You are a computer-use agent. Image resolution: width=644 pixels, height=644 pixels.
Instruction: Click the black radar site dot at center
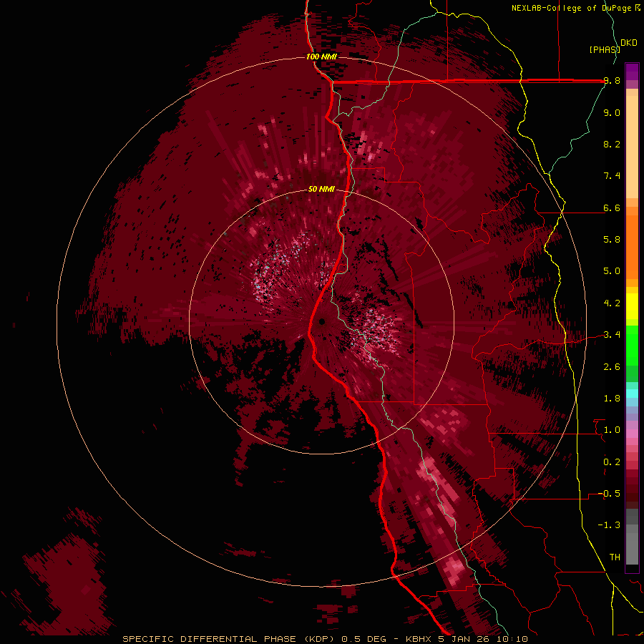(x=322, y=321)
